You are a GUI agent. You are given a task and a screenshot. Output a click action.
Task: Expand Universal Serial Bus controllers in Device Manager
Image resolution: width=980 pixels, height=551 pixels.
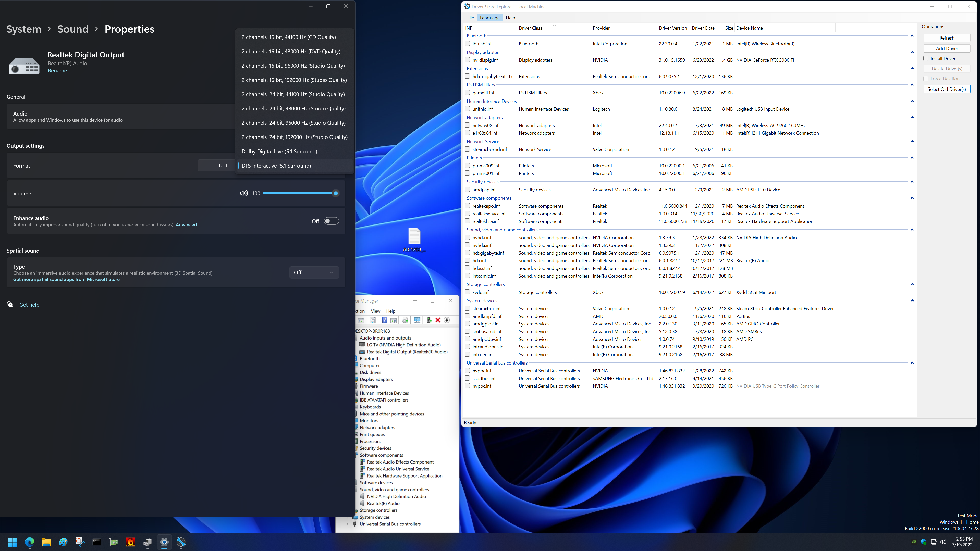(x=347, y=524)
